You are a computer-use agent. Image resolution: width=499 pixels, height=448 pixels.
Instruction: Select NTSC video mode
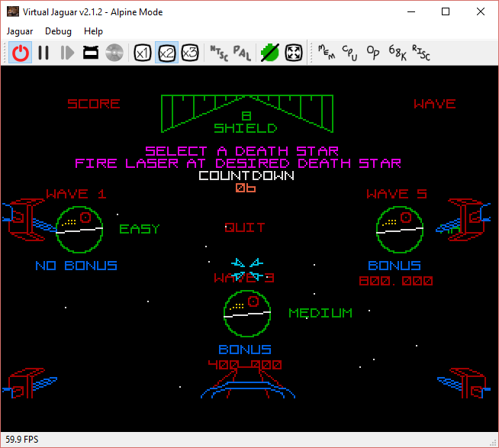pos(217,53)
